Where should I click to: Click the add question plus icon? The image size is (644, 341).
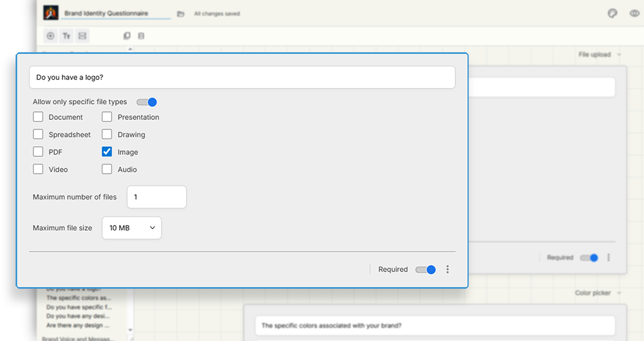click(51, 36)
